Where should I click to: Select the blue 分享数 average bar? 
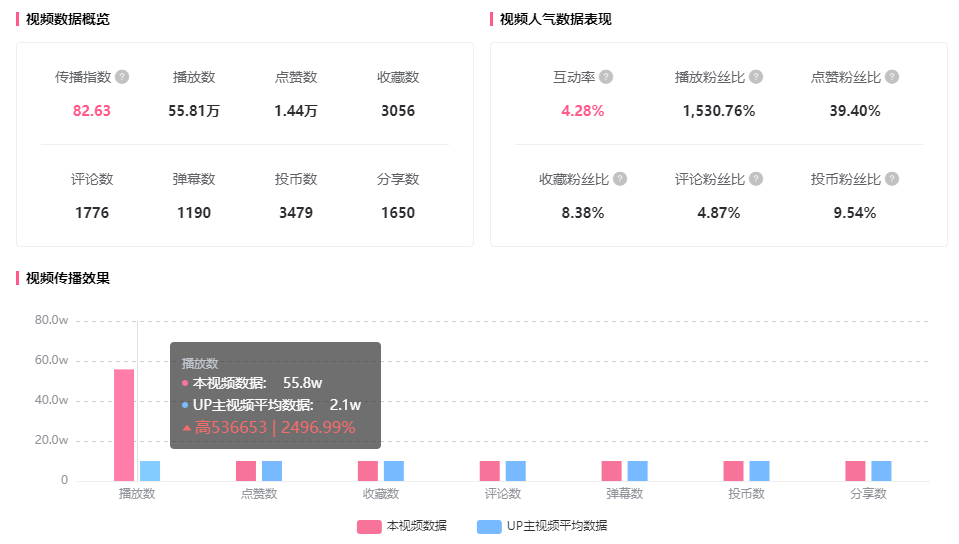(x=881, y=471)
